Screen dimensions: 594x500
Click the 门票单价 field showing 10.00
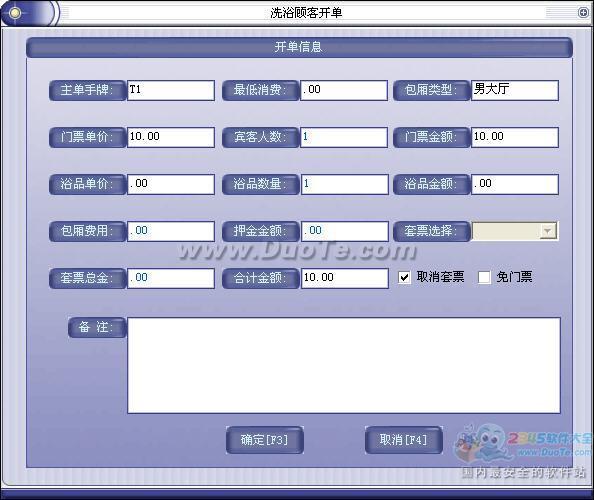point(171,137)
